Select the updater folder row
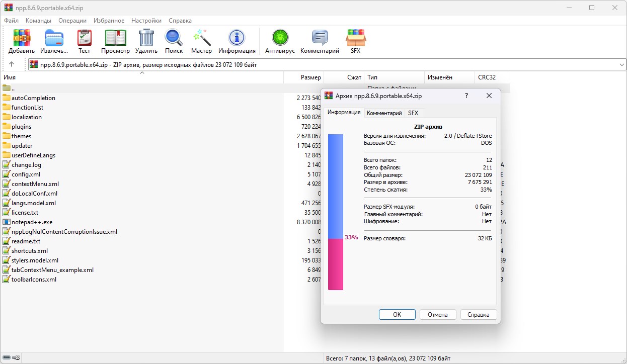Image resolution: width=627 pixels, height=364 pixels. pos(142,146)
